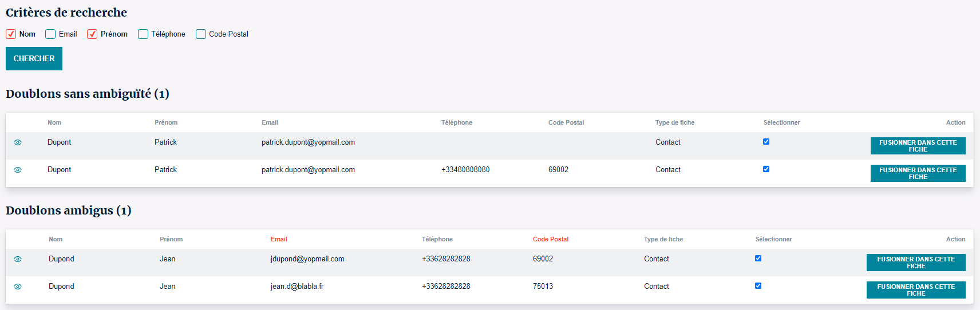Deselect the Dupont row with postal code 69002
980x310 pixels.
(x=766, y=169)
